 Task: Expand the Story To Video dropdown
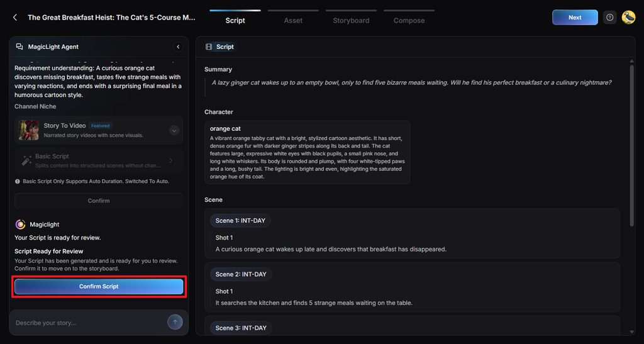click(x=174, y=131)
